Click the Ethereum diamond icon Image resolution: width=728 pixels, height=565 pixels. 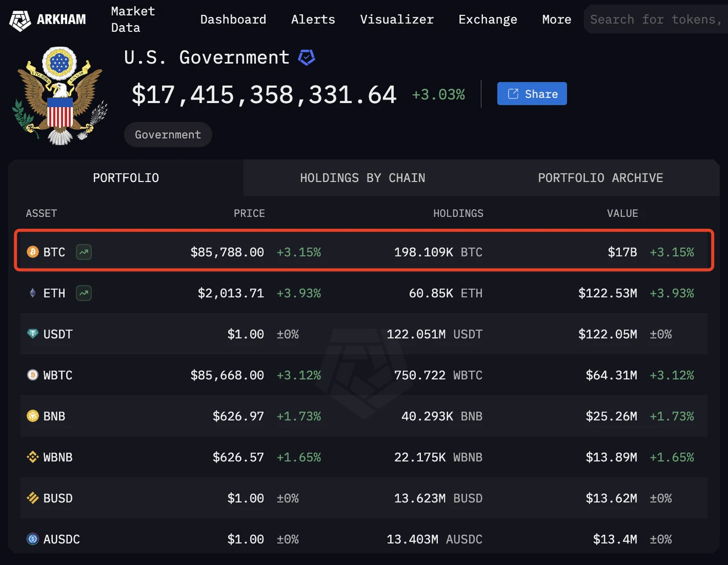33,293
